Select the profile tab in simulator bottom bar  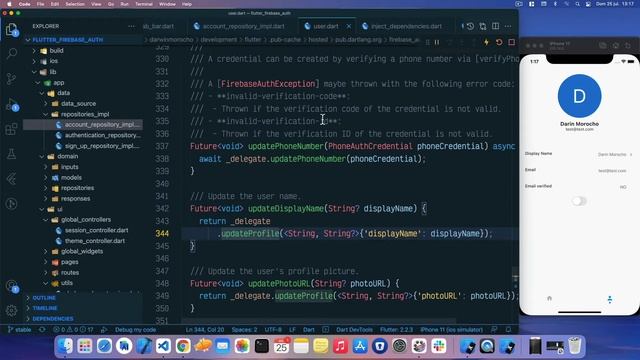tap(609, 299)
